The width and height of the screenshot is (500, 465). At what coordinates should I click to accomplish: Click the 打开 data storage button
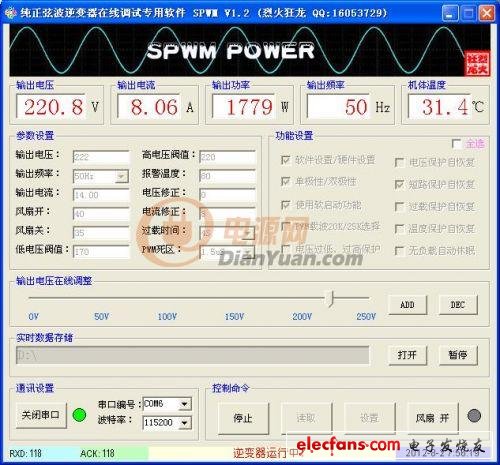pyautogui.click(x=407, y=355)
